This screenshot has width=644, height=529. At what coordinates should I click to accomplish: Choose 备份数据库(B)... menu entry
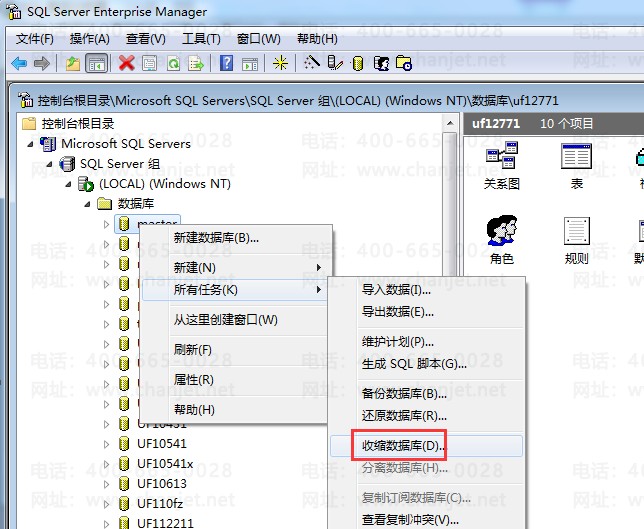click(x=404, y=394)
